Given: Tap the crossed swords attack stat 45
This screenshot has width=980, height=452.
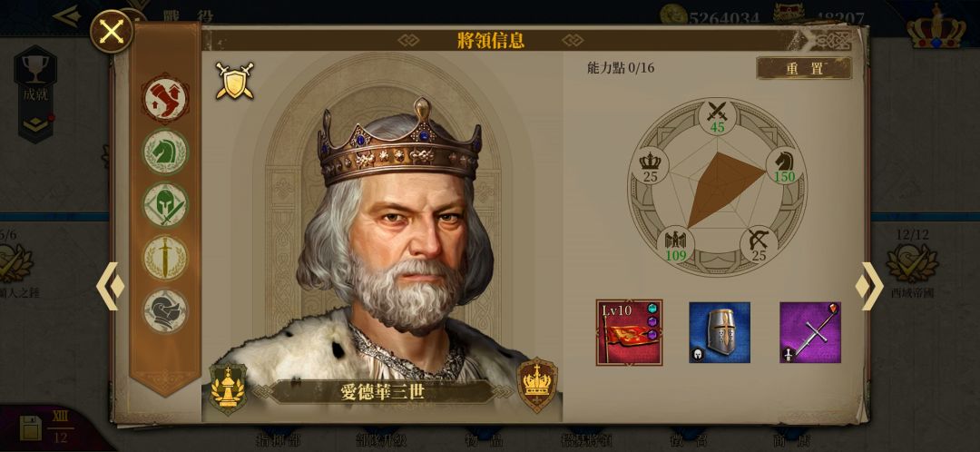Looking at the screenshot, I should (717, 117).
